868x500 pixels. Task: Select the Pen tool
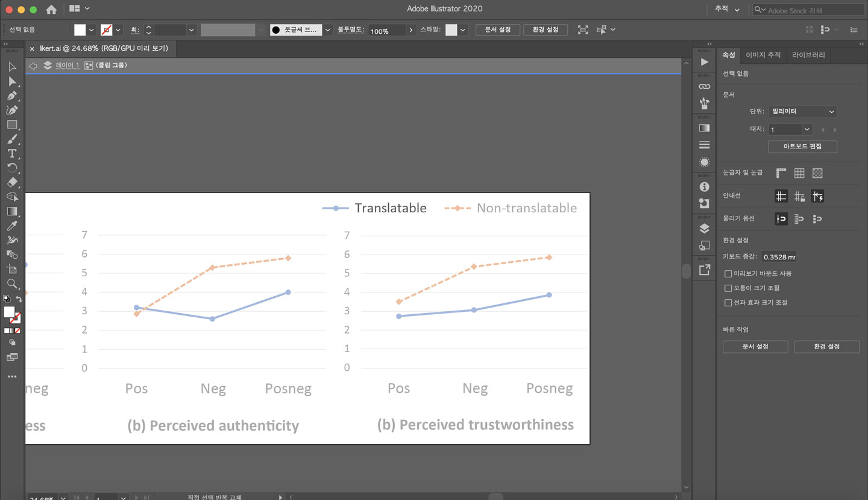pyautogui.click(x=12, y=96)
